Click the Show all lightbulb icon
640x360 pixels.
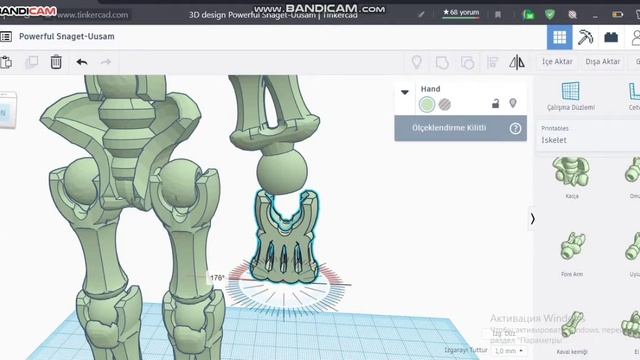[416, 62]
